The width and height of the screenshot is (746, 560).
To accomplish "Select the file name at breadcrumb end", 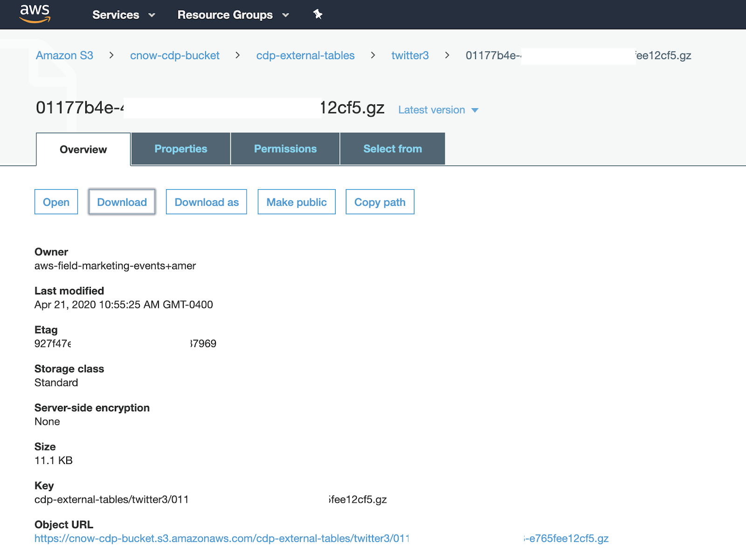I will click(x=578, y=55).
